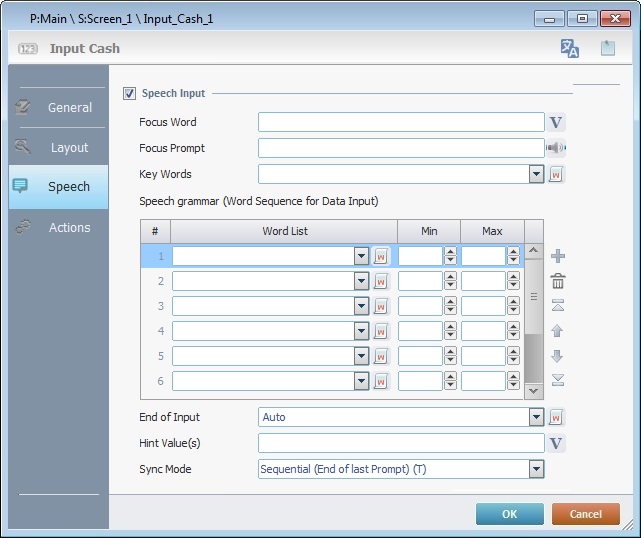Click the notes icon in the header
Screen dimensions: 641x538
pyautogui.click(x=607, y=48)
